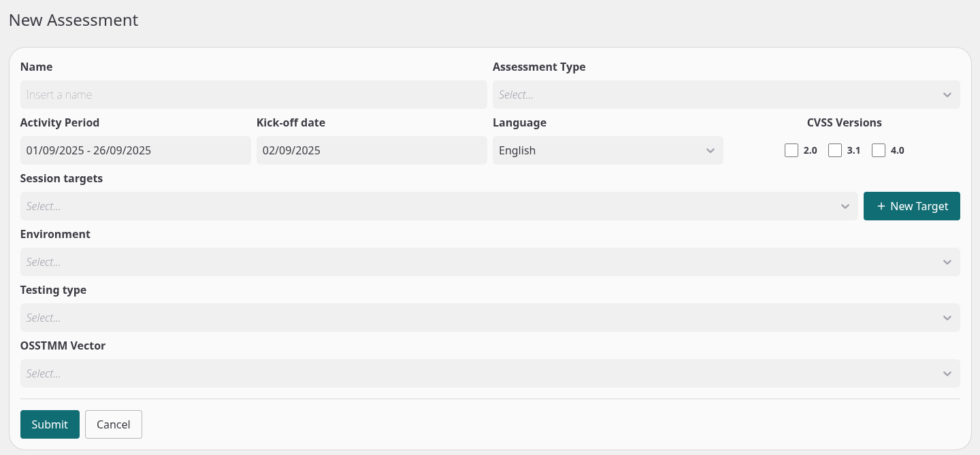The image size is (980, 455).
Task: Tick the CVSS 3.1 version checkbox
Action: coord(835,150)
